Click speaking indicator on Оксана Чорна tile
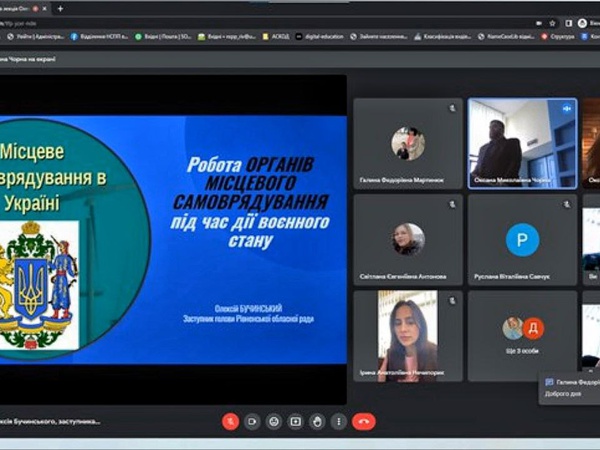This screenshot has width=600, height=450. [567, 108]
